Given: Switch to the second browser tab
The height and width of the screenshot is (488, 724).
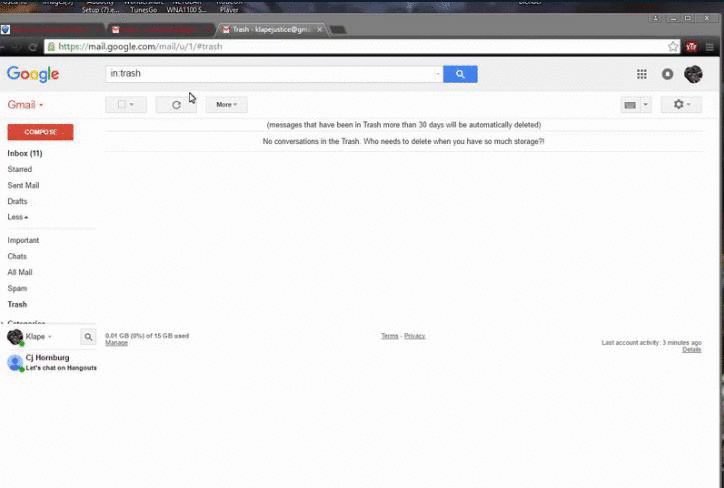Looking at the screenshot, I should tap(161, 30).
